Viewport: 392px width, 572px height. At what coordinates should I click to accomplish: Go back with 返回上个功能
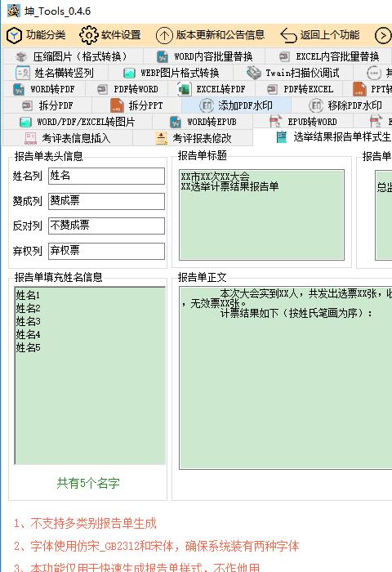[x=320, y=35]
